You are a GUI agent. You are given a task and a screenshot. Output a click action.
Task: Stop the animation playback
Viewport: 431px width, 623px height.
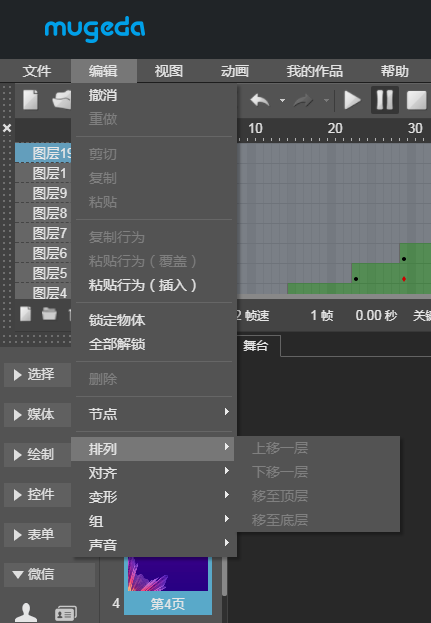click(x=416, y=100)
